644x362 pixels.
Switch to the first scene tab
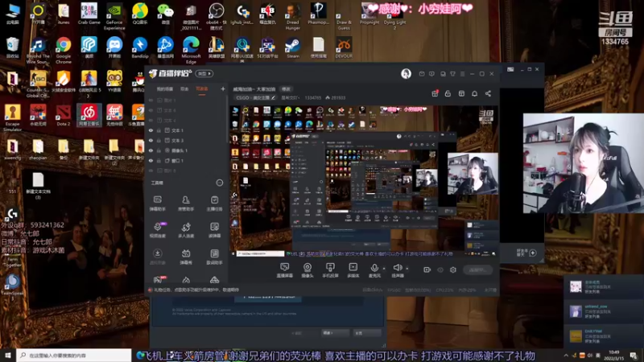pos(165,88)
